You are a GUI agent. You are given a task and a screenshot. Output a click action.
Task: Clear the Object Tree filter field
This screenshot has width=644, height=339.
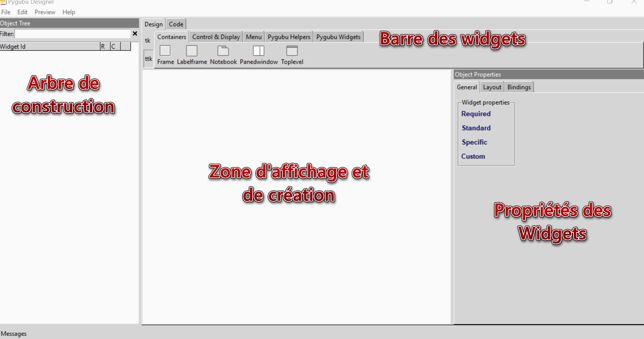135,33
